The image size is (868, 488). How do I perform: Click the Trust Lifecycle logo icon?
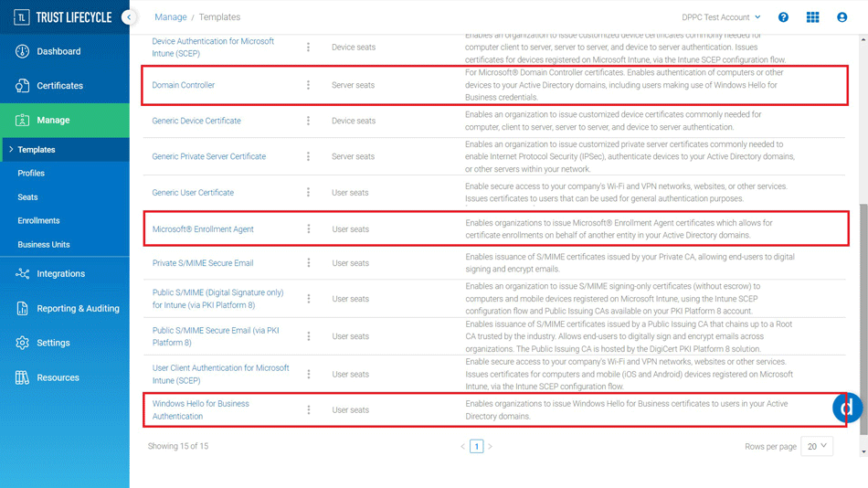tap(21, 17)
